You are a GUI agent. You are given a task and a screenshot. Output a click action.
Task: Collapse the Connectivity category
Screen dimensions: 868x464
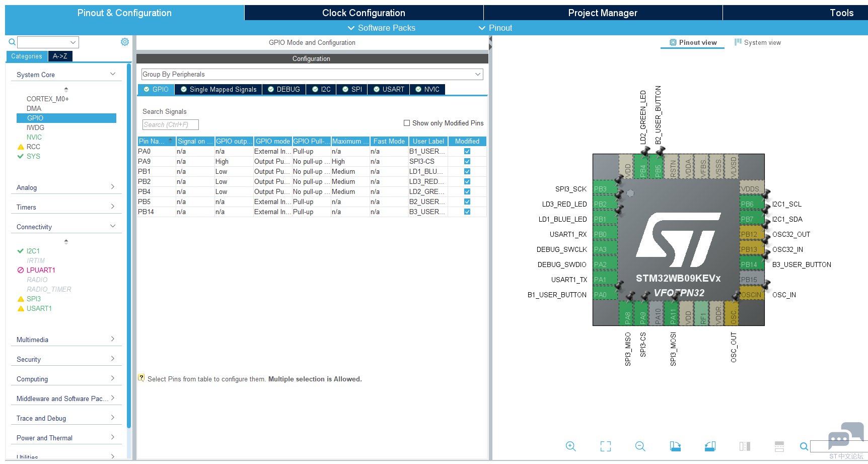66,227
